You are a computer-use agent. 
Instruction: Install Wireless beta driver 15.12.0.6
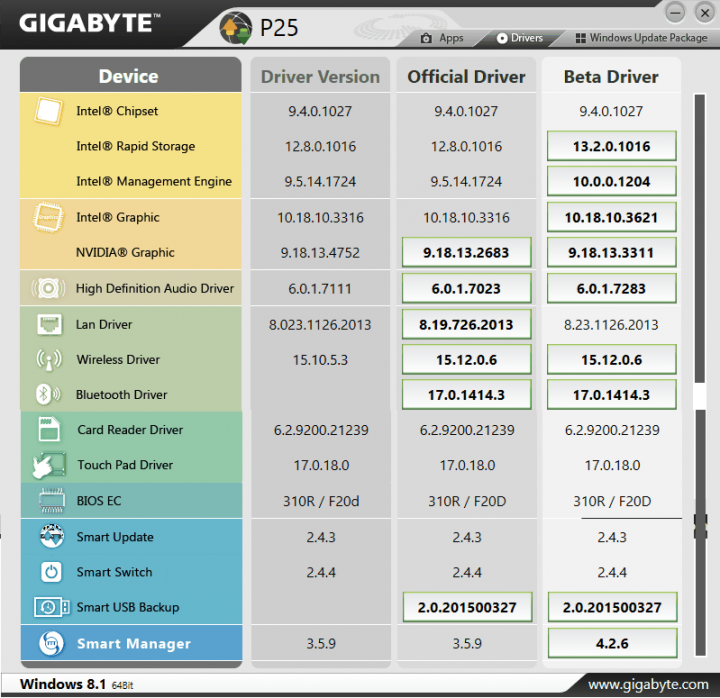611,360
